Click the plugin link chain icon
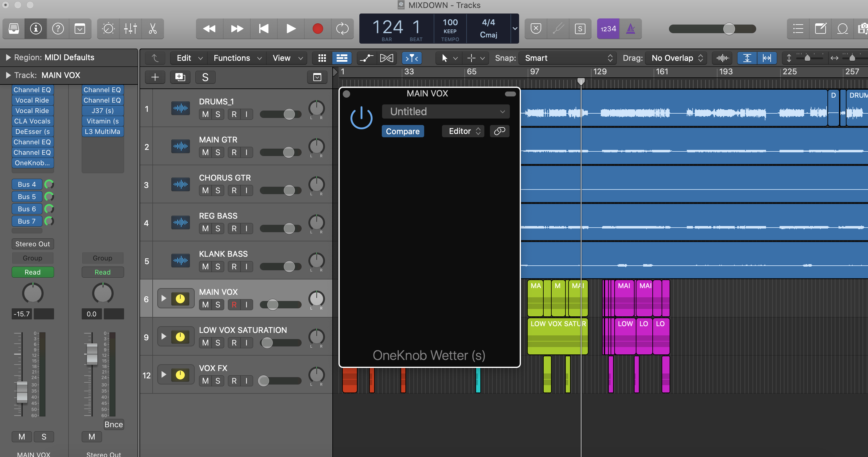The width and height of the screenshot is (868, 457). pos(499,131)
